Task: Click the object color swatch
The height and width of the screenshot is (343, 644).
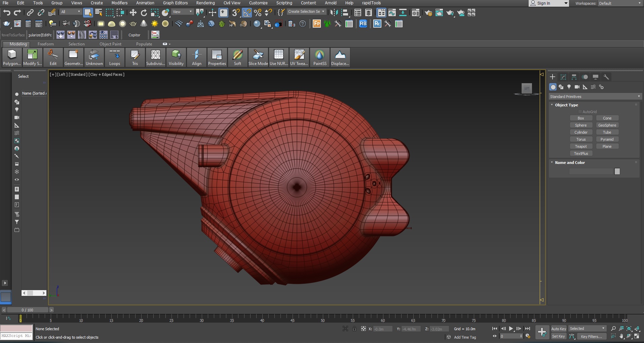Action: [617, 172]
